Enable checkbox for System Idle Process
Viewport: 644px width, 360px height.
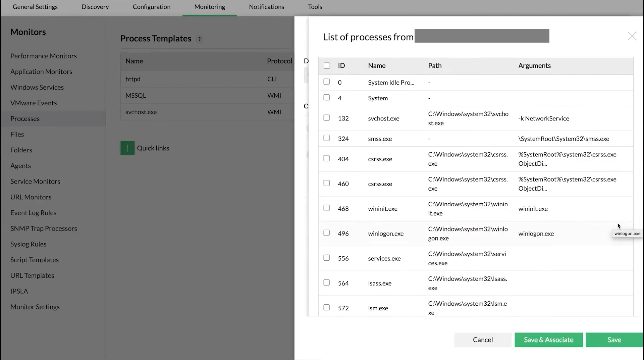click(326, 82)
